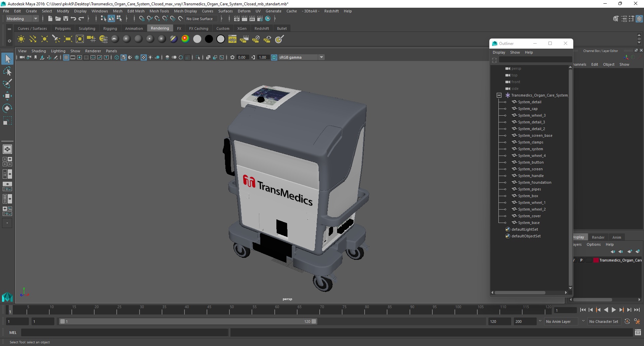Create an ambient light from shelf
The image size is (644, 346).
[21, 39]
